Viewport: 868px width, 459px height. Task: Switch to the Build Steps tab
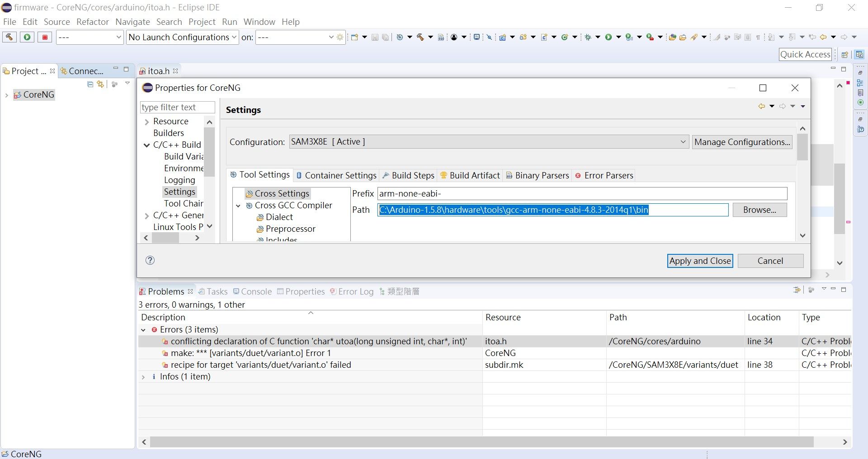(408, 175)
